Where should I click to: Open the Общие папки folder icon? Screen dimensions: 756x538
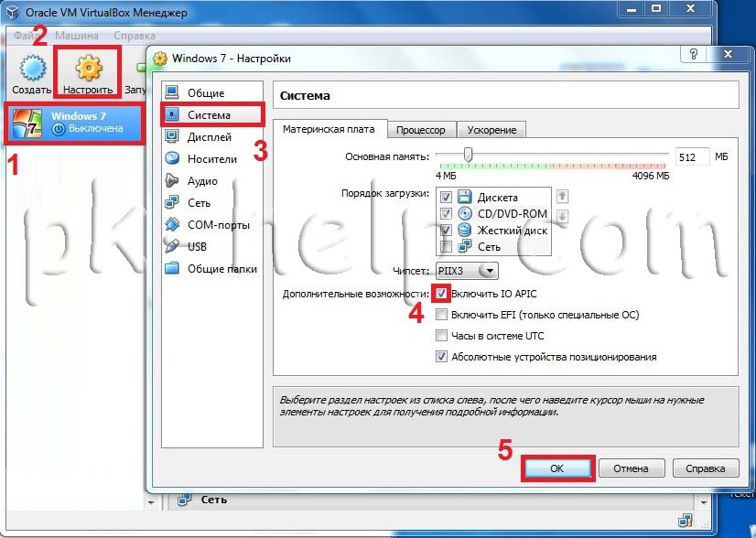click(x=172, y=268)
